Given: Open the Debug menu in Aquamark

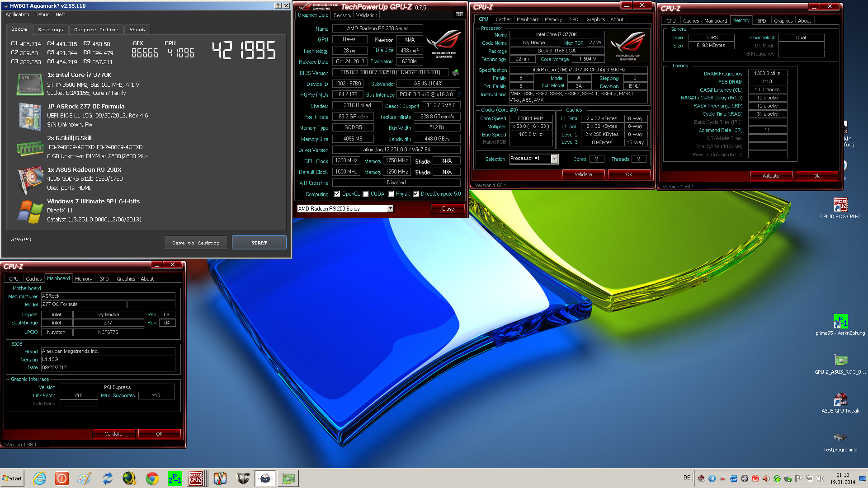Looking at the screenshot, I should (42, 14).
